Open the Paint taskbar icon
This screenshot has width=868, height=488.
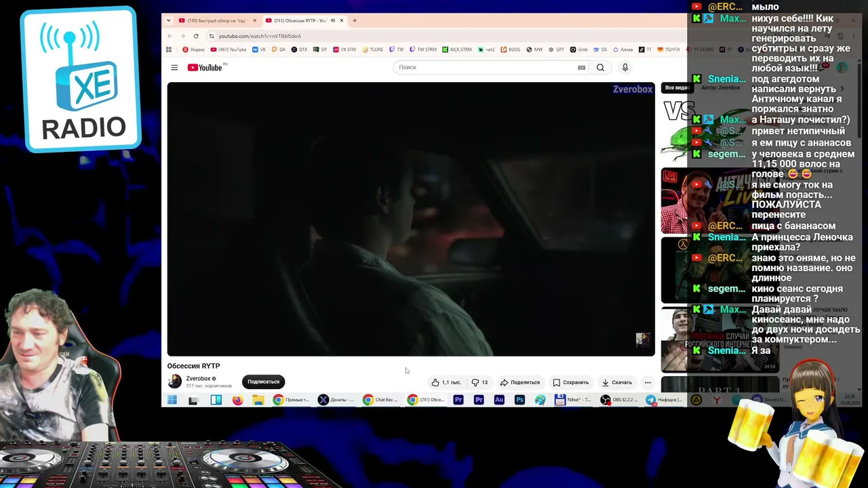tap(540, 400)
